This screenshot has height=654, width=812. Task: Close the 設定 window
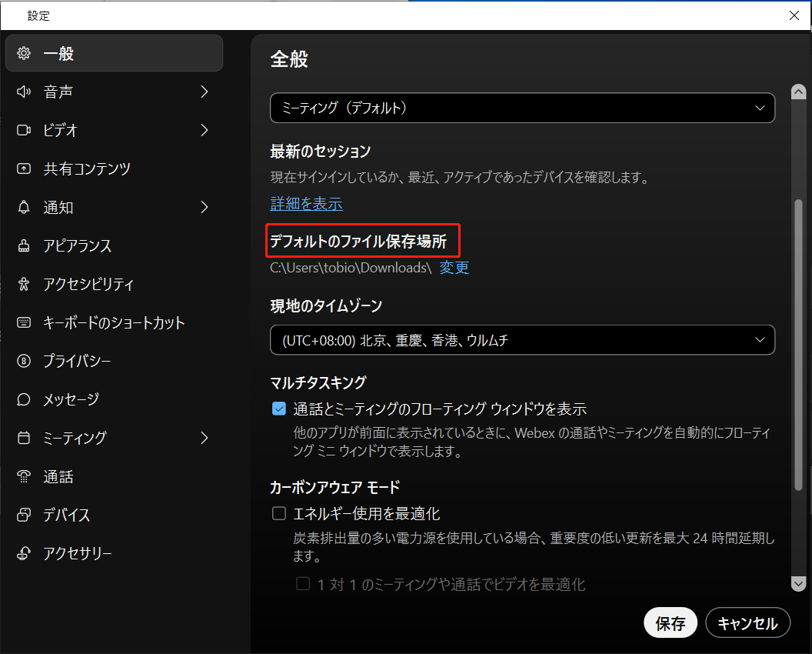click(x=794, y=15)
